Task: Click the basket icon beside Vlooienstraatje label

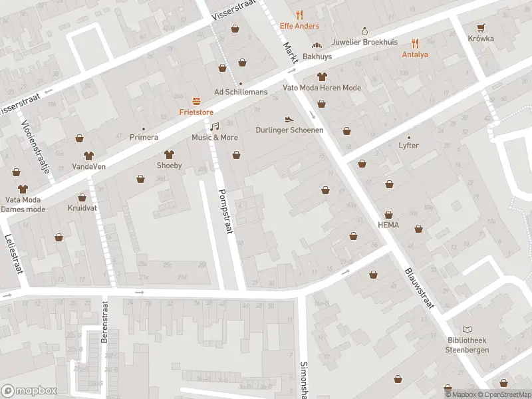Action: tap(16, 172)
